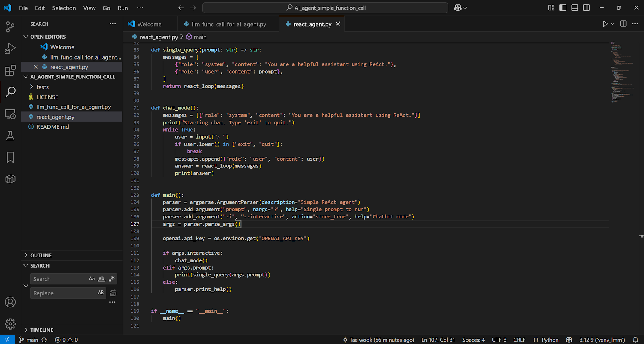
Task: Open the LICENSE file
Action: click(47, 97)
